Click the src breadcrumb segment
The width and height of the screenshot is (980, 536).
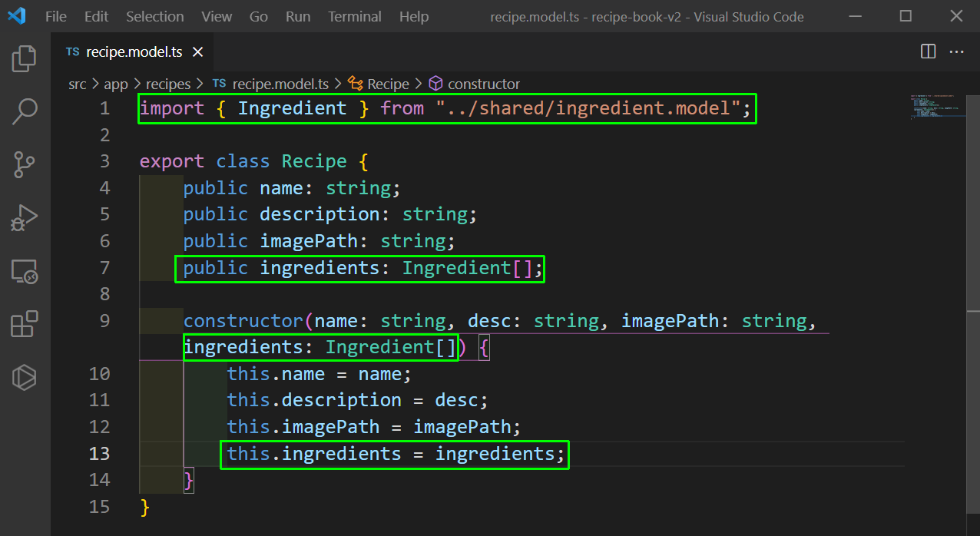[x=78, y=84]
